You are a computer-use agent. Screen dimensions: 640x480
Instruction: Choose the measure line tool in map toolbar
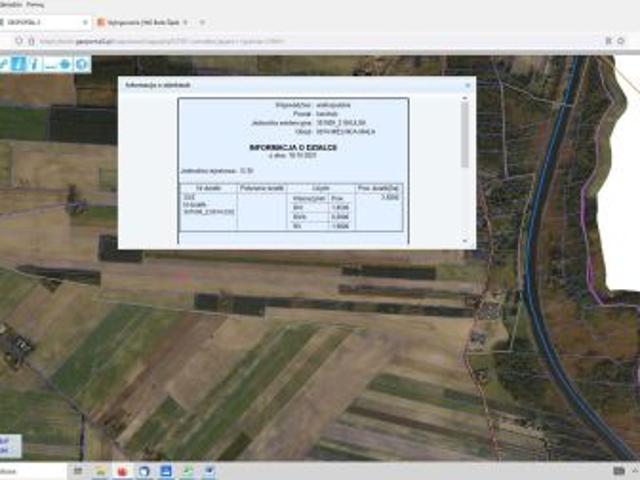(50, 64)
